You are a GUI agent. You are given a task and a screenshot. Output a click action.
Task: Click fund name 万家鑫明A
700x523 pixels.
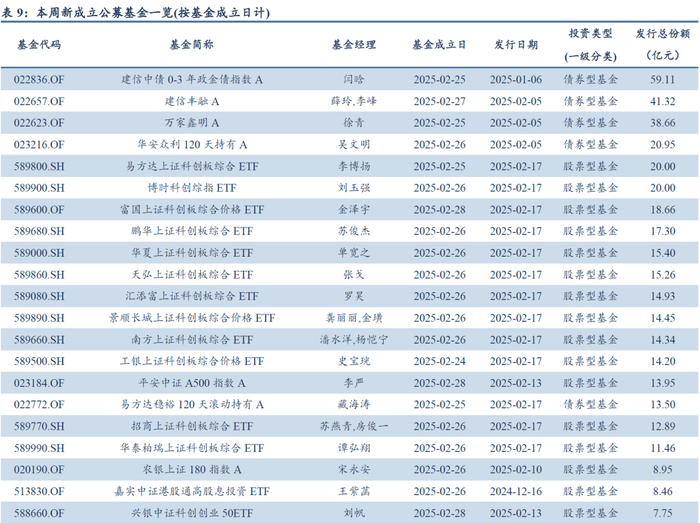coord(192,123)
